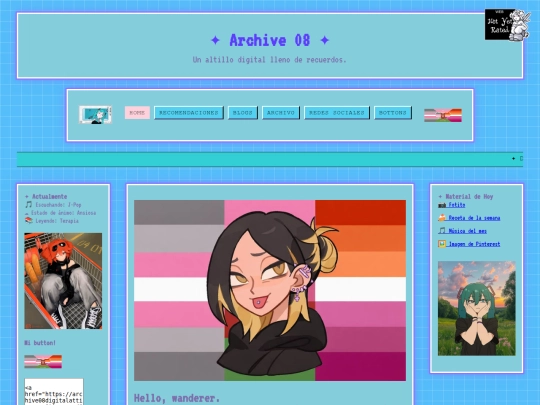
Task: Open REDES SOCIALES page
Action: 337,113
